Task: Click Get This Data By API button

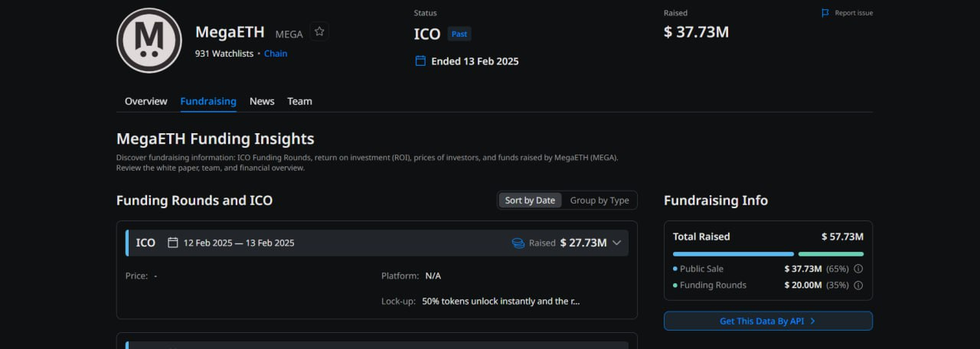Action: coord(768,321)
